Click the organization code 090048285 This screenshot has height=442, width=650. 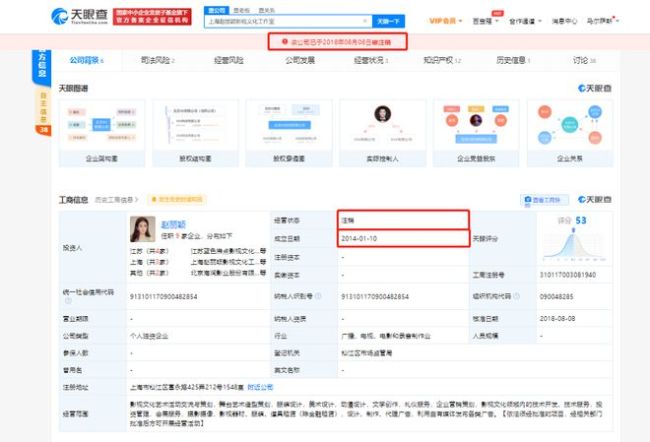coord(556,296)
